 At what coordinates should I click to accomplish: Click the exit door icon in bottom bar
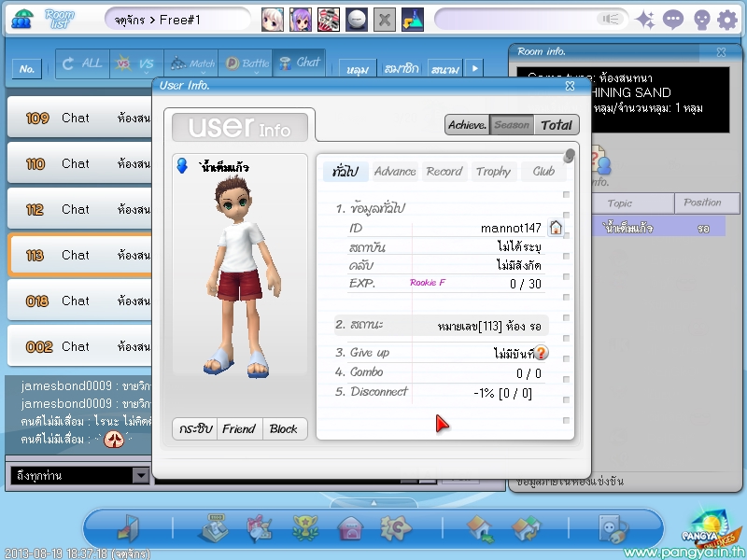click(x=128, y=528)
